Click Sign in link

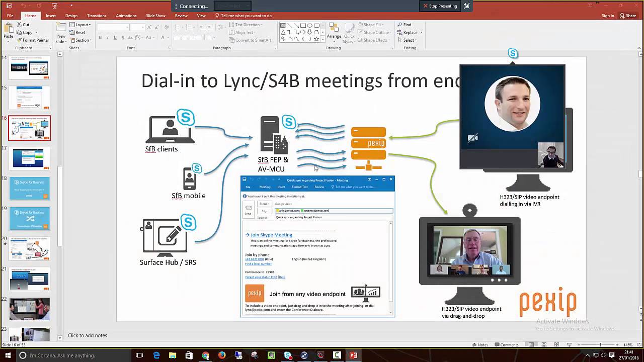(608, 16)
